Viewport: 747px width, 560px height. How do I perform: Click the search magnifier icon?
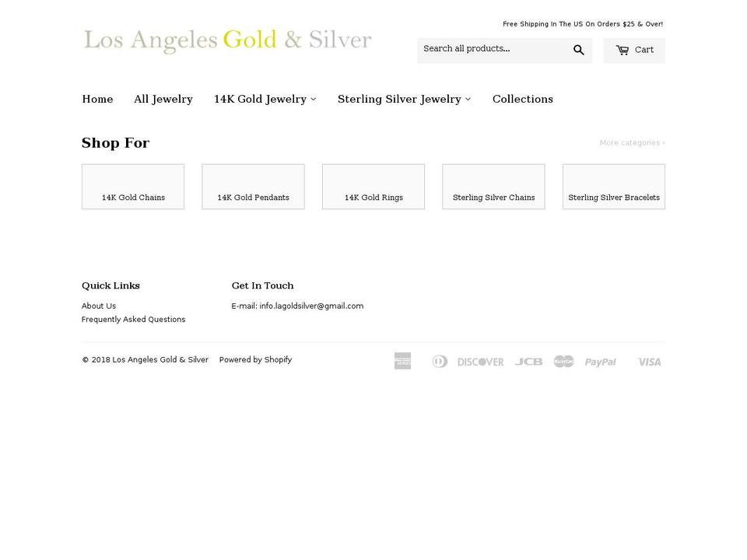tap(578, 50)
